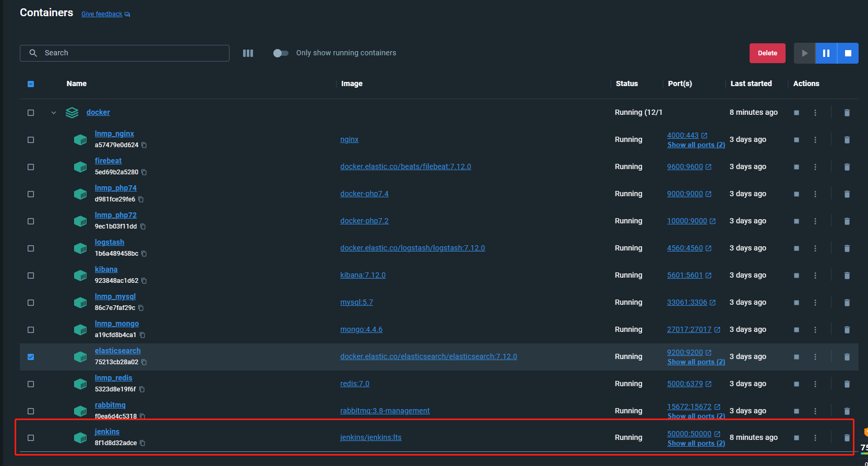Open the mysql:5.7 image link
The image size is (868, 466).
click(357, 302)
